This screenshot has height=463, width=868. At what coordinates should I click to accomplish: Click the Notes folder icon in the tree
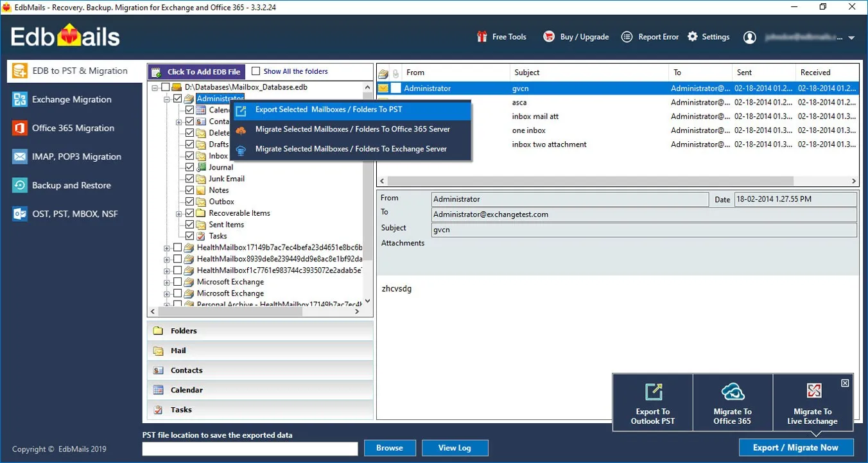pos(202,190)
